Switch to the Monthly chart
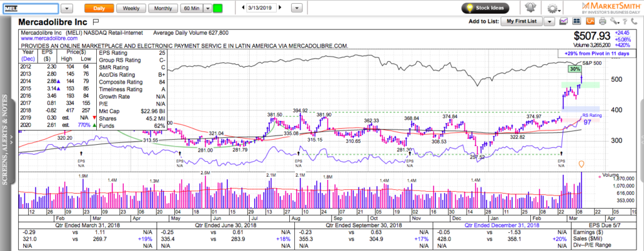Viewport: 644px width, 251px height. coord(163,8)
